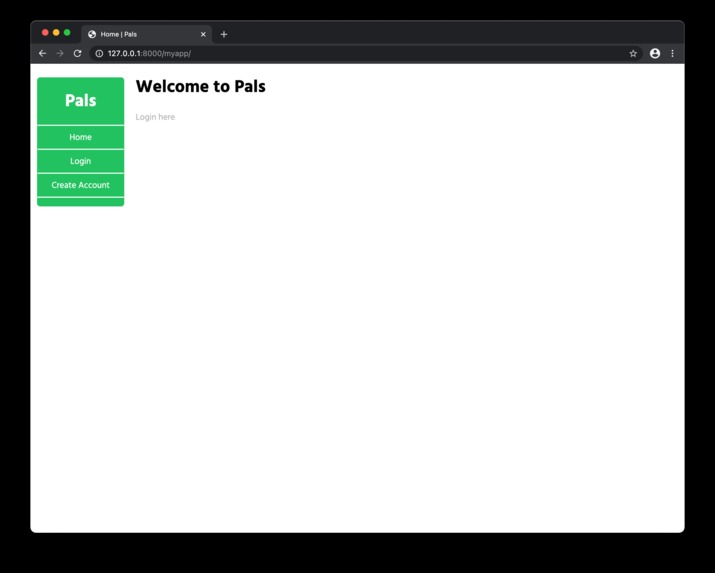Open Create Account in the sidebar
This screenshot has height=573, width=715.
(81, 185)
